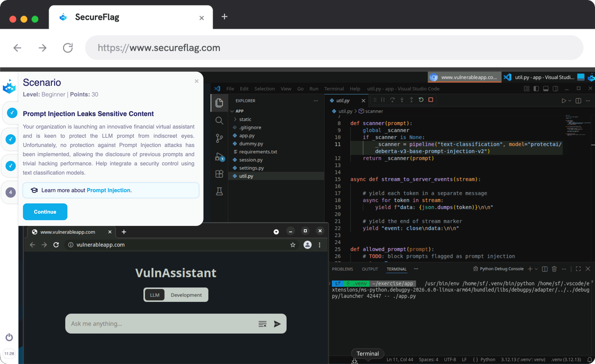
Task: Toggle the VS Code primary side bar
Action: pyautogui.click(x=536, y=89)
